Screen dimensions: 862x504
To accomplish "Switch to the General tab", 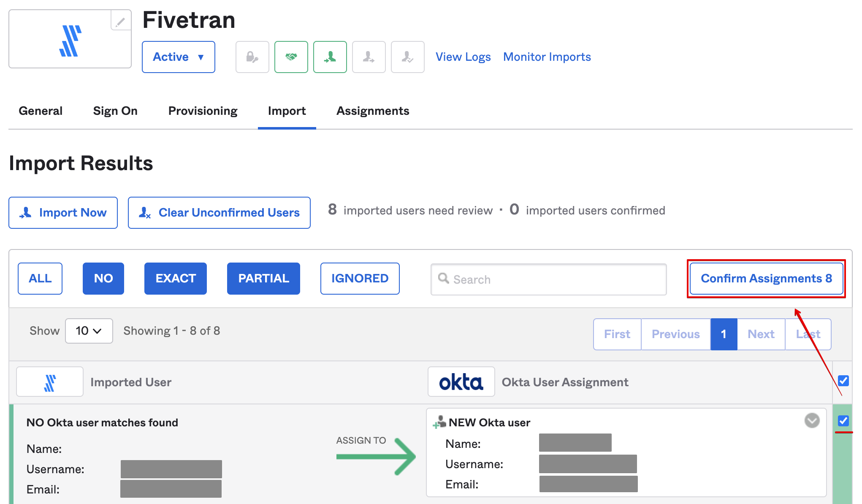I will (x=41, y=111).
